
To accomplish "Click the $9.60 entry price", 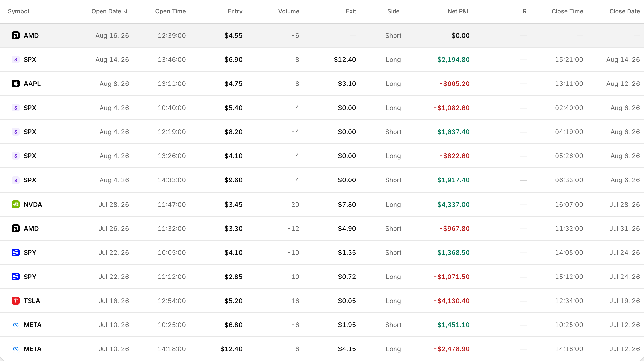I will (x=234, y=180).
